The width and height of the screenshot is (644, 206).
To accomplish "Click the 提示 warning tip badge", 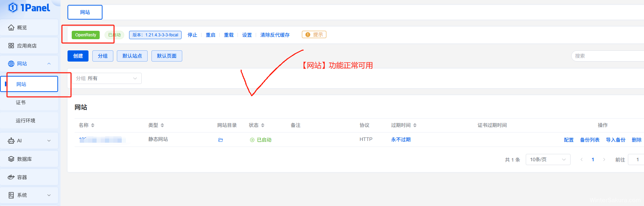I will [x=314, y=35].
